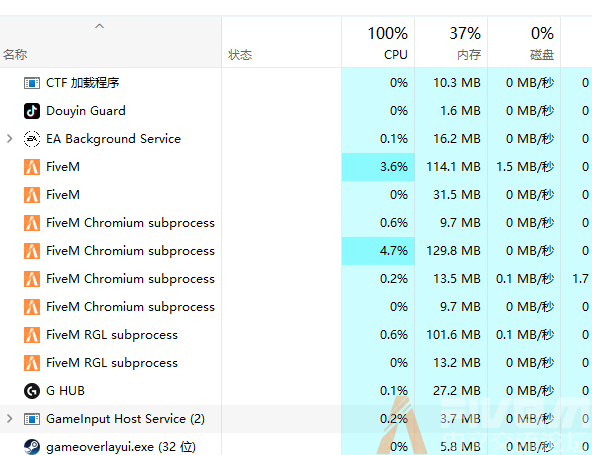Image resolution: width=592 pixels, height=455 pixels.
Task: Click FiveM Chromium subprocess icon at 4.7% CPU
Action: (x=32, y=251)
